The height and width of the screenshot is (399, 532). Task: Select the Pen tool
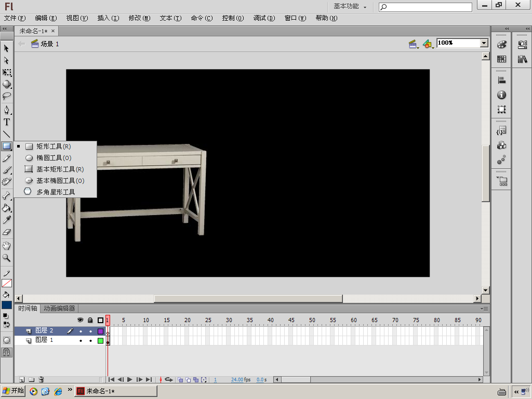point(6,110)
